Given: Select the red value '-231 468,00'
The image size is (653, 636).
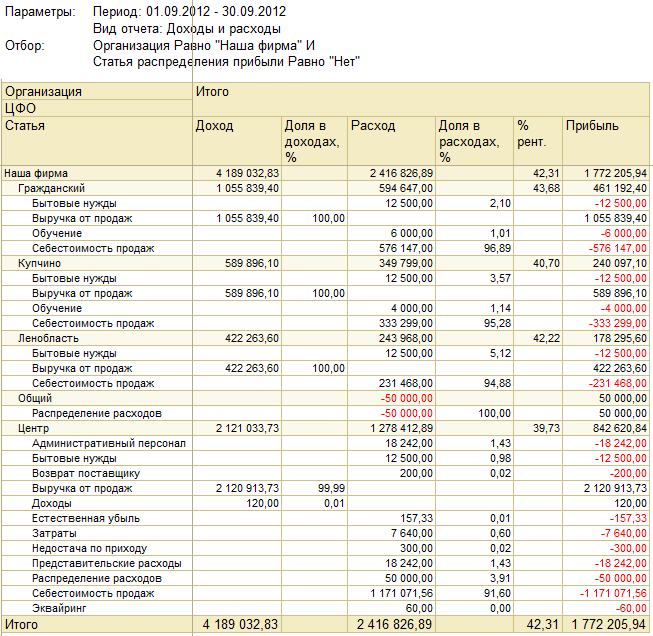Looking at the screenshot, I should [618, 383].
